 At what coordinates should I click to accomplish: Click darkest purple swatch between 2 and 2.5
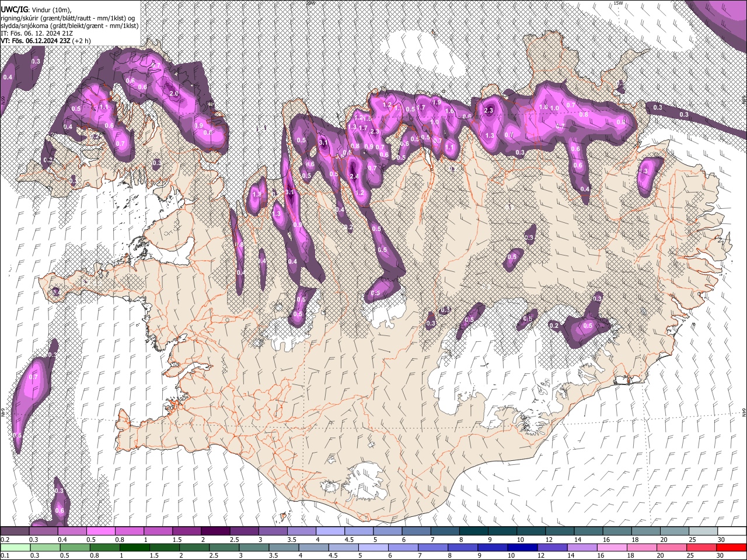click(215, 531)
